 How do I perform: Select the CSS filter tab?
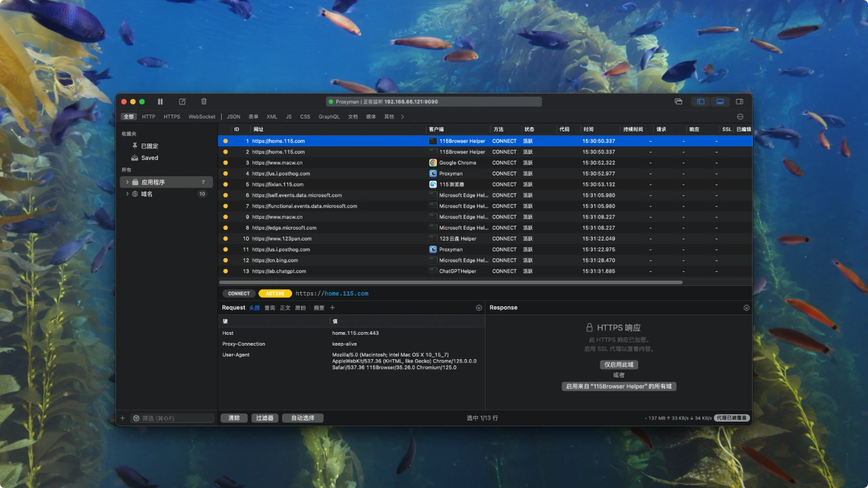[305, 117]
